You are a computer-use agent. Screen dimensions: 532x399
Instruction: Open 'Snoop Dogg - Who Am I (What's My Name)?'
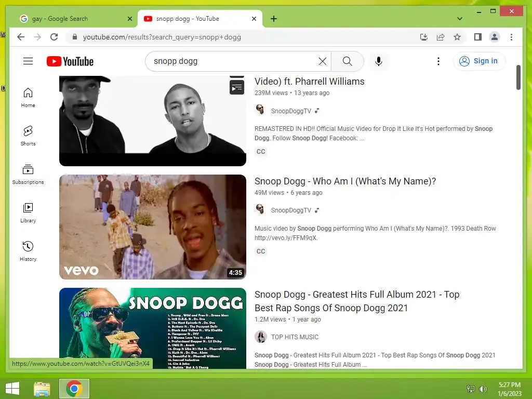click(x=345, y=181)
